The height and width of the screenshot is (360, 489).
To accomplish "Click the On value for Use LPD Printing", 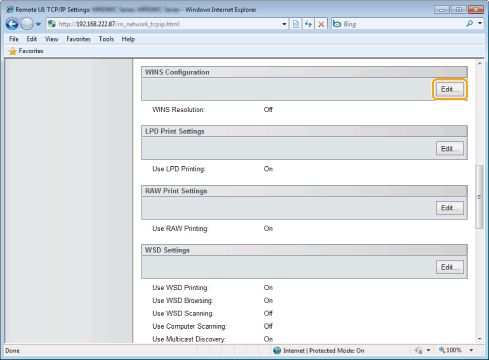I will (268, 169).
